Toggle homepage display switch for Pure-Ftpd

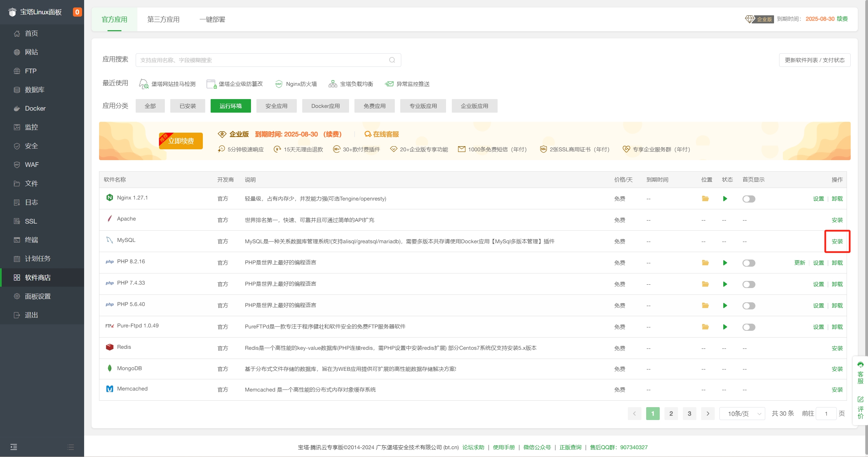pyautogui.click(x=749, y=327)
